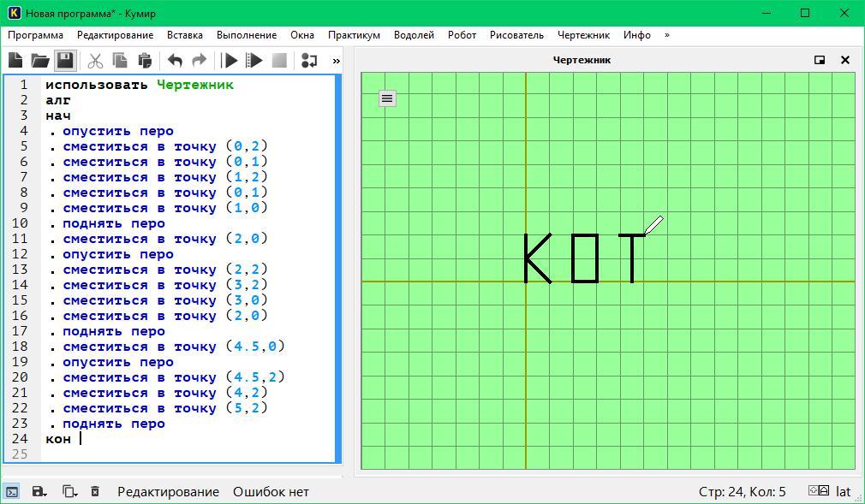Click the step-over icon with two dots
Screen dimensions: 865x504
pos(309,61)
